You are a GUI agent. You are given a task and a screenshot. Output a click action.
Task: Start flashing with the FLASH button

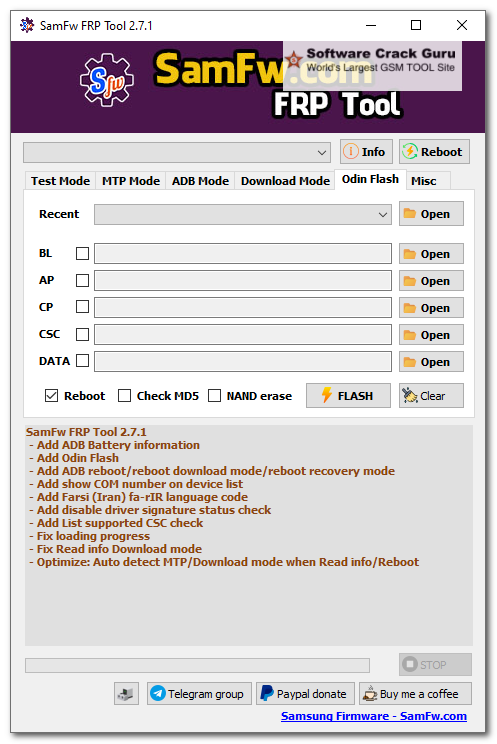coord(348,396)
